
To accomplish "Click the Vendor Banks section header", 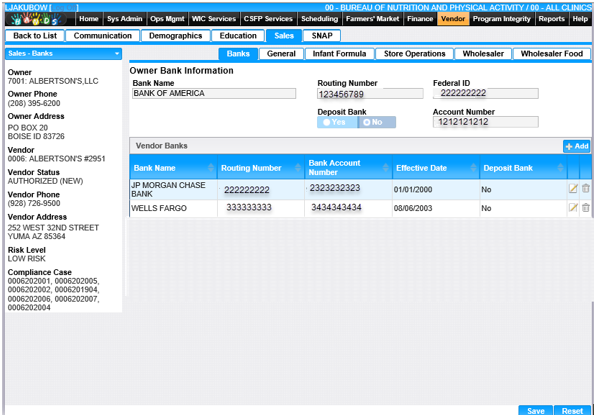I will [162, 146].
